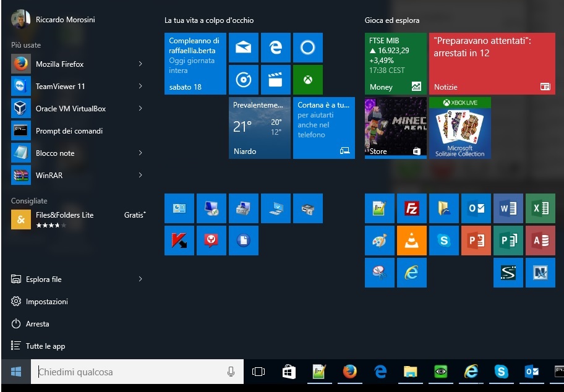Open the Access tile
564x392 pixels.
coord(540,241)
